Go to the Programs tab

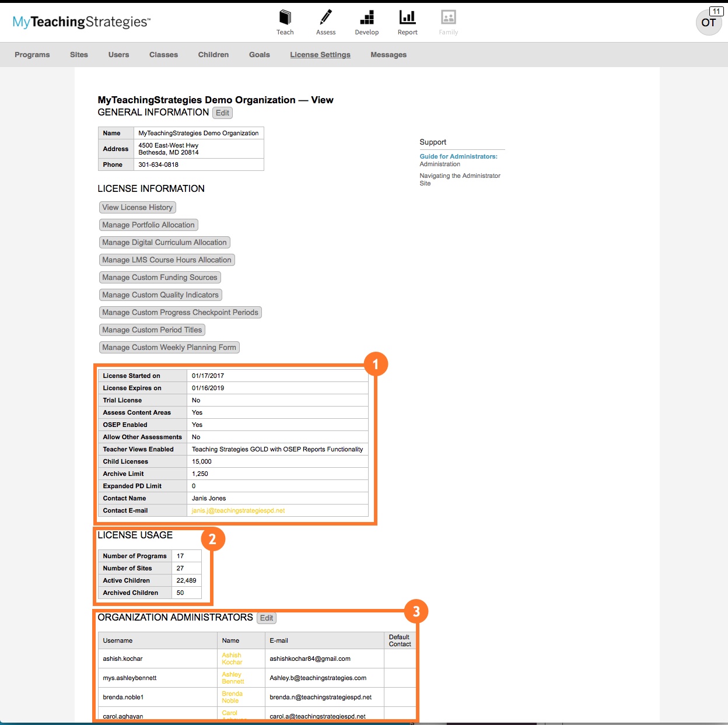(32, 55)
